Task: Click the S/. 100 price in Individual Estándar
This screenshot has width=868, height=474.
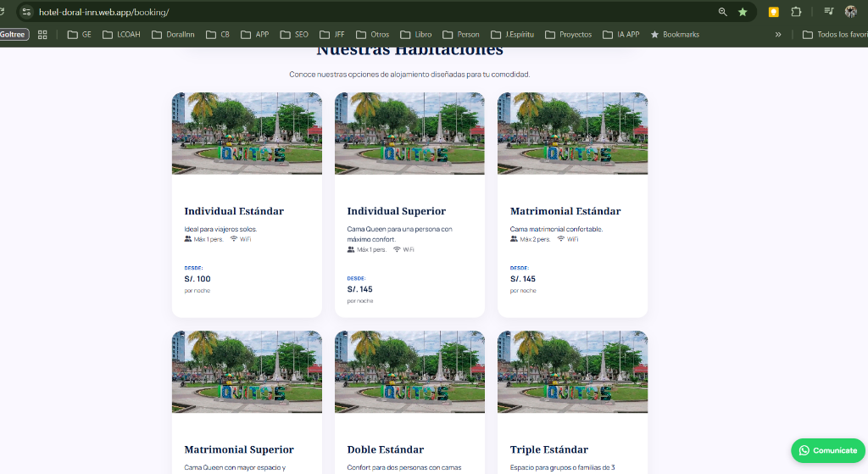Action: pyautogui.click(x=197, y=278)
